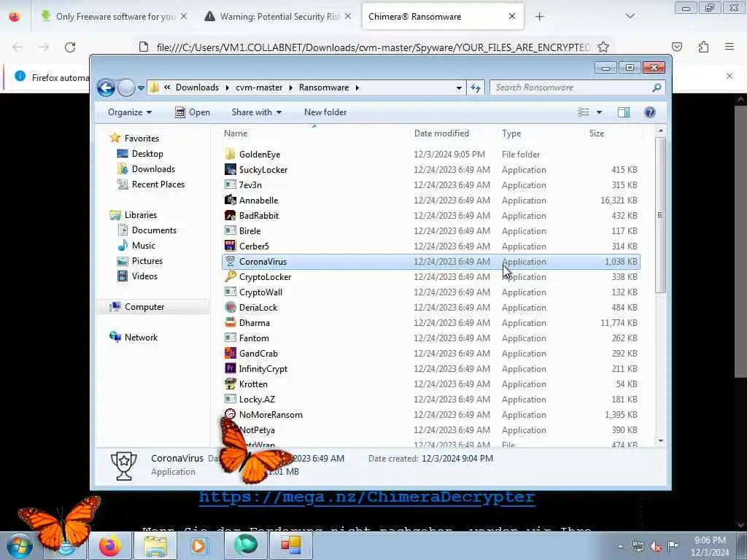The width and height of the screenshot is (747, 560).
Task: Sort files by Name column header
Action: [314, 133]
